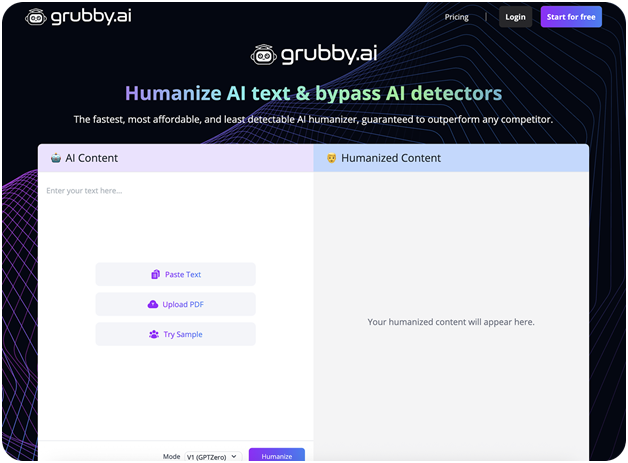Click the Mode label next to the dropdown
The image size is (628, 463).
coord(171,456)
